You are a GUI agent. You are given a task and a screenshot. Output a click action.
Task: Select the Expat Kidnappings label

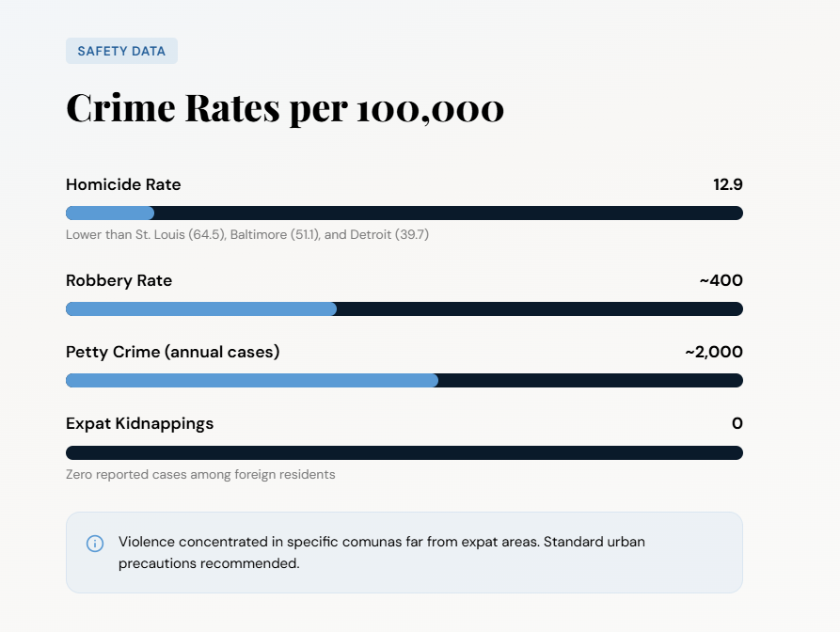coord(139,423)
